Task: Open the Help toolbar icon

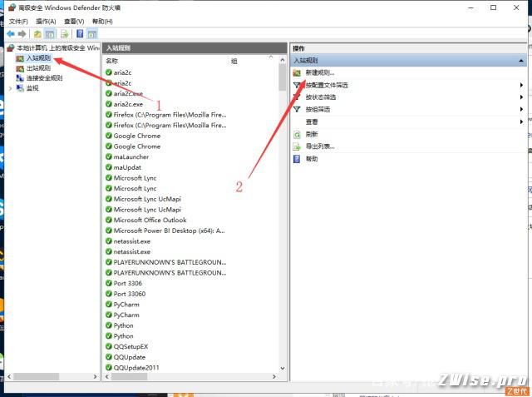Action: (80, 33)
